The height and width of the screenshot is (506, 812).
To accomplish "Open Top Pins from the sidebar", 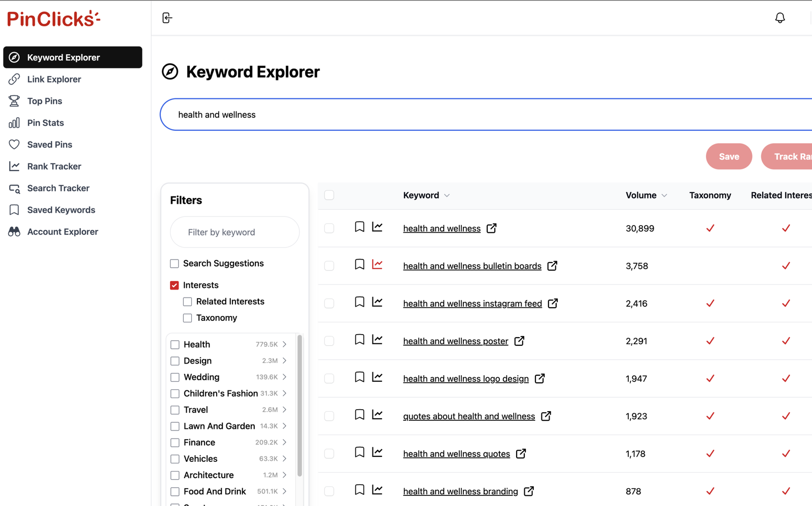I will coord(15,101).
